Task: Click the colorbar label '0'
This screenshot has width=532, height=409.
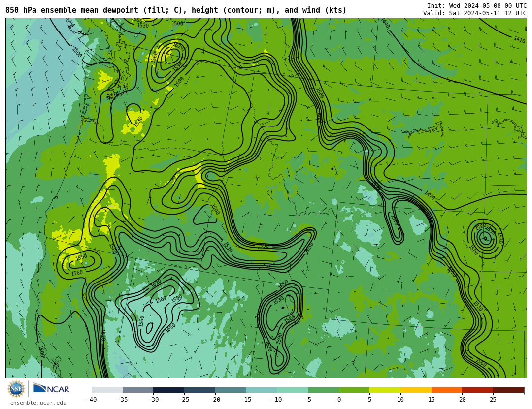Action: point(339,400)
